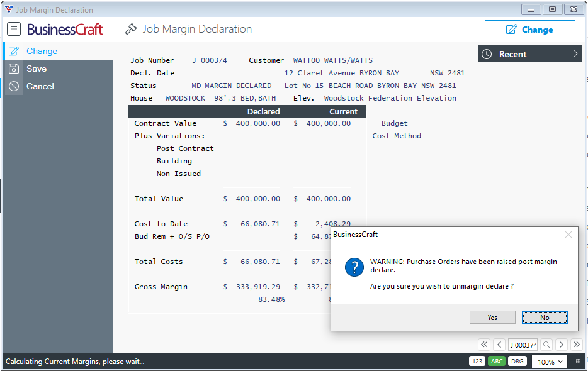Toggle the 123 status bar indicator
This screenshot has height=371, width=588.
(x=477, y=362)
